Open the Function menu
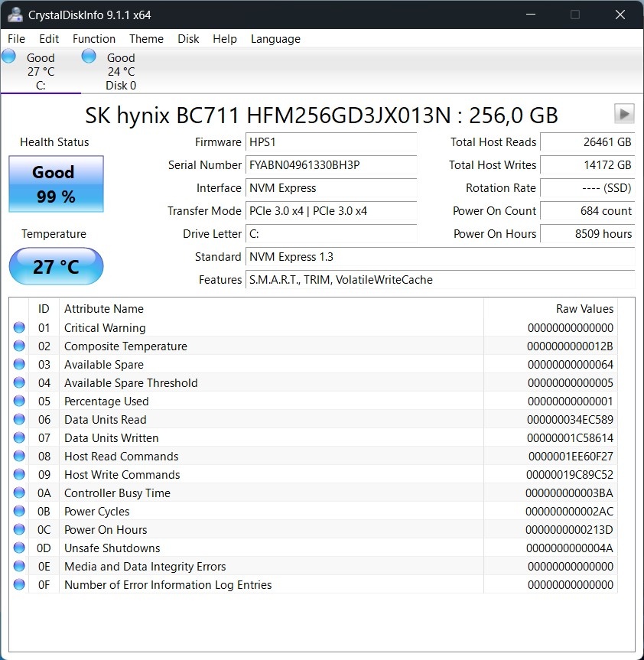Screen dimensions: 644x660 coord(93,38)
